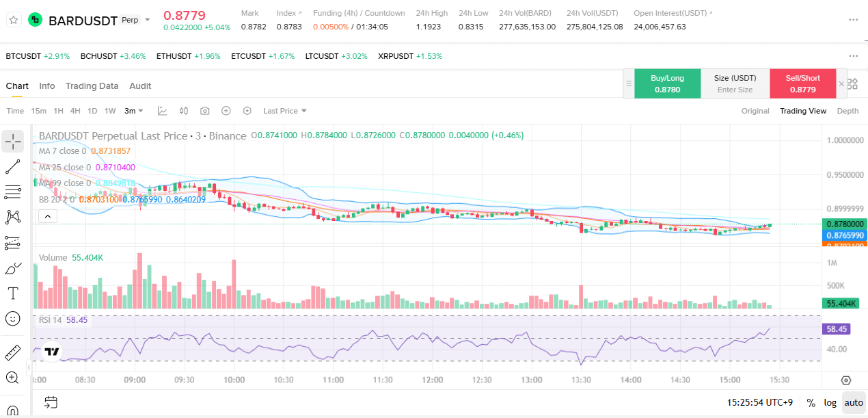Image resolution: width=868 pixels, height=418 pixels.
Task: Click the TradingView logo
Action: pos(52,352)
